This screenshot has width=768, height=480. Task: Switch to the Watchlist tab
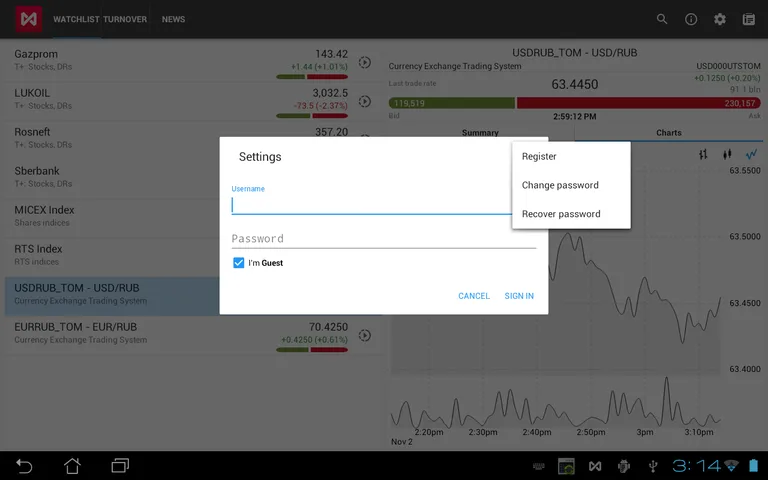point(76,19)
